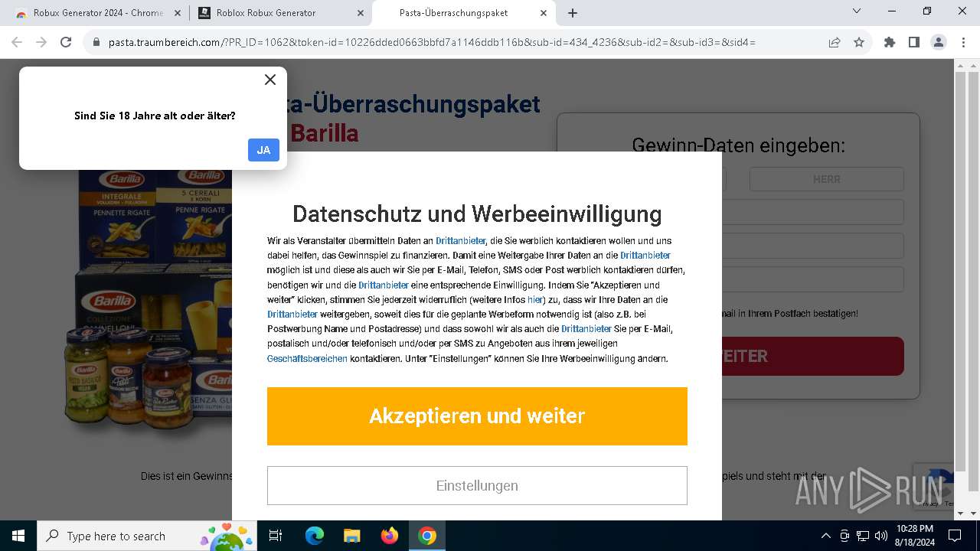This screenshot has width=980, height=551.
Task: Open Chrome profile avatar
Action: 939,43
